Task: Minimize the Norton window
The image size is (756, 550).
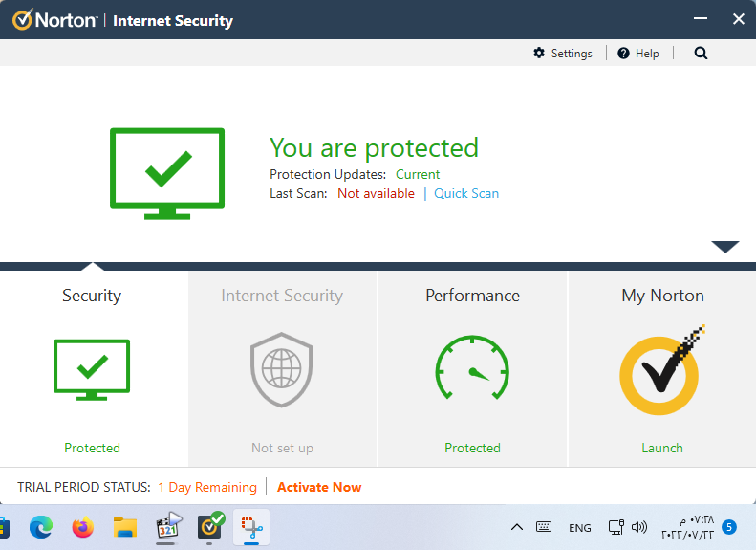Action: [x=700, y=18]
